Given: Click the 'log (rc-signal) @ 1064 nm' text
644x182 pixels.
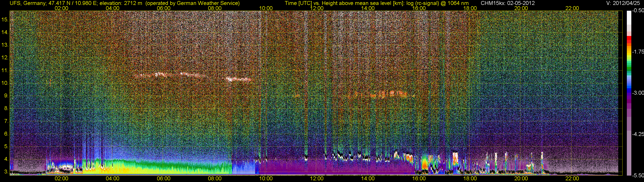Looking at the screenshot, I should click(437, 3).
